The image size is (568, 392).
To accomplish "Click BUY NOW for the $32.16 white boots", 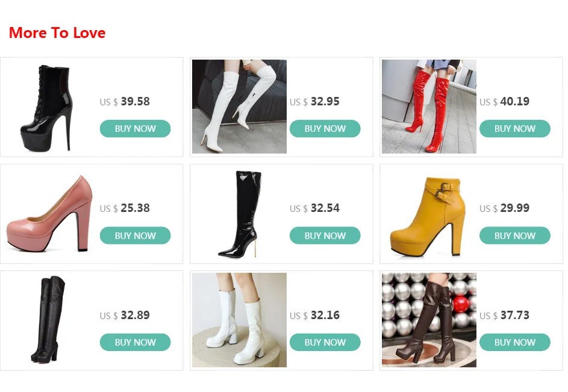I will coord(325,343).
